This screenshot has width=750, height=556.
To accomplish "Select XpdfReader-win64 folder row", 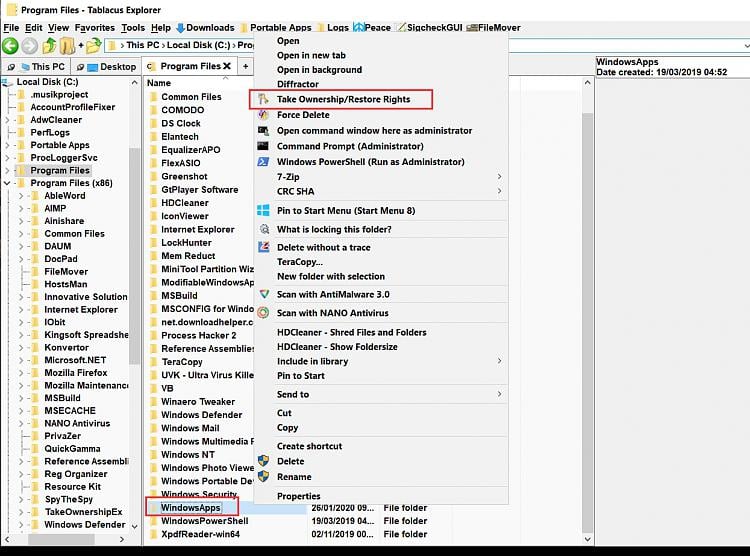I will click(200, 534).
